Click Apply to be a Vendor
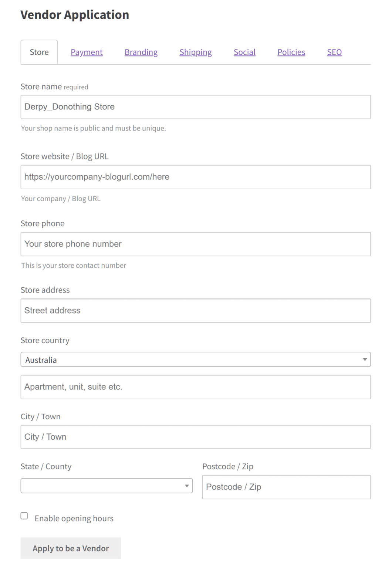392x568 pixels. point(71,548)
